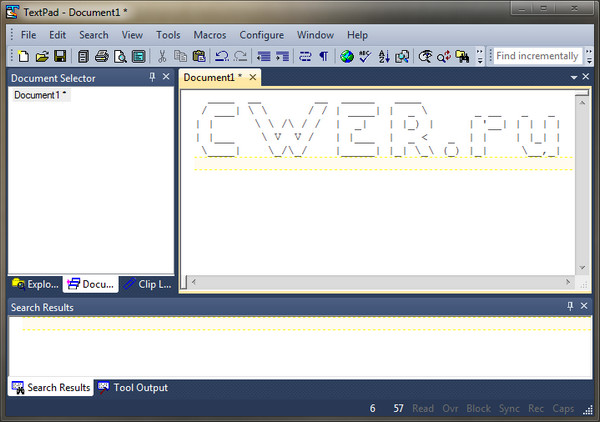Click the horizontal scrollbar of the editor

[380, 283]
